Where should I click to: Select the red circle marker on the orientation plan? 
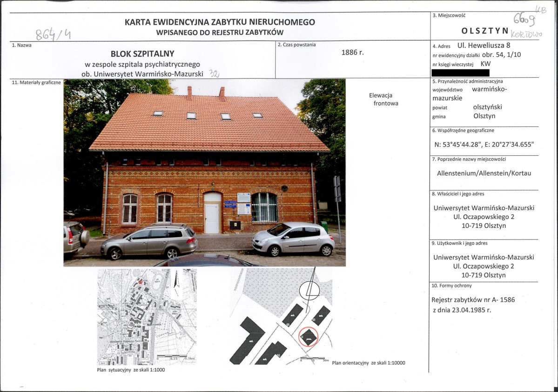(x=308, y=337)
